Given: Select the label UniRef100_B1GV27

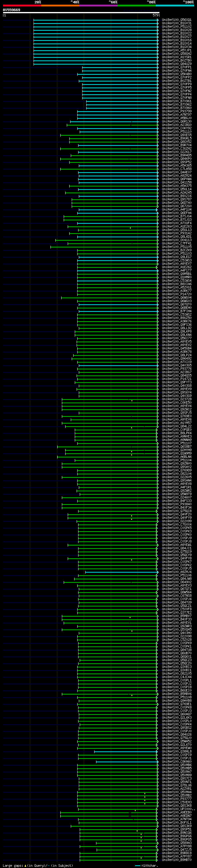Looking at the screenshot, I should click(x=177, y=37).
